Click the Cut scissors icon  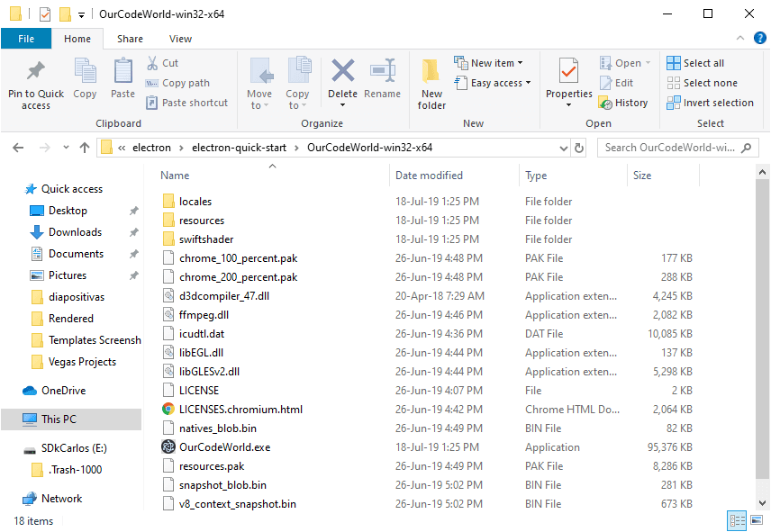(x=152, y=63)
